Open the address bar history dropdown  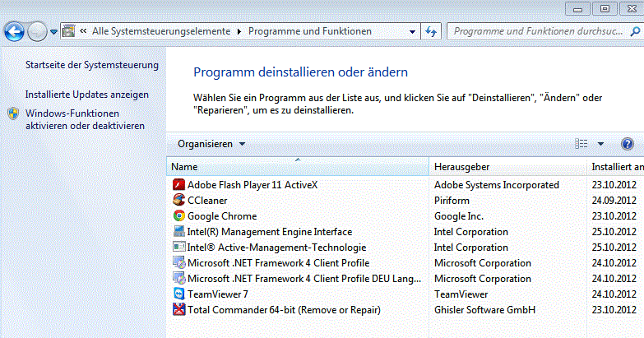pos(412,31)
